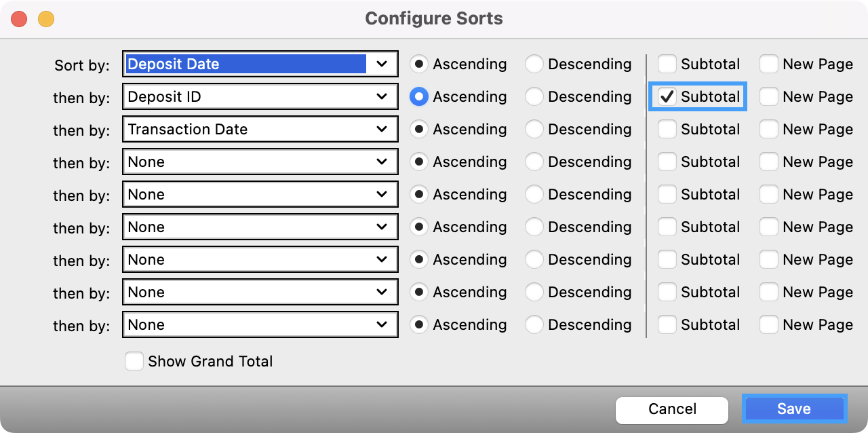The image size is (868, 433).
Task: Expand the Transaction Date dropdown
Action: coord(260,129)
